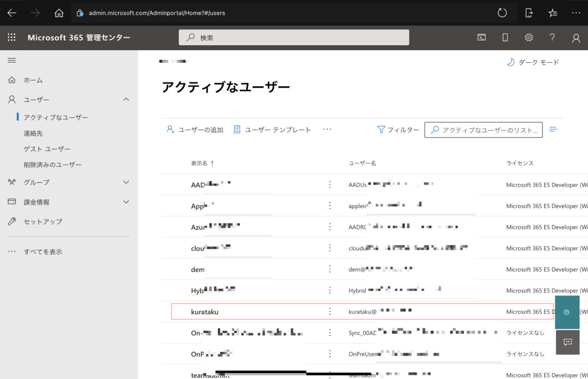The width and height of the screenshot is (588, 379).
Task: Click the active users search box
Action: 483,130
